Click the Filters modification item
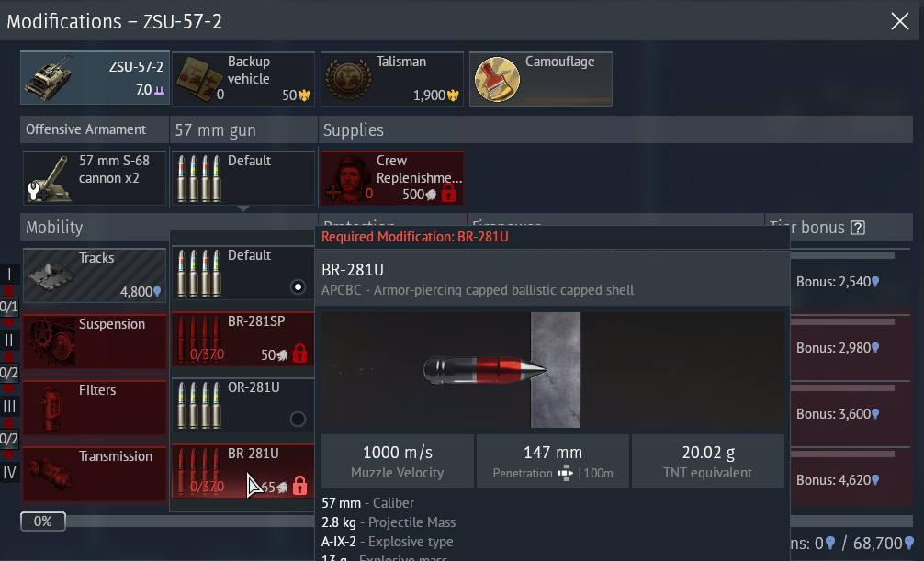Viewport: 924px width, 561px height. (95, 408)
